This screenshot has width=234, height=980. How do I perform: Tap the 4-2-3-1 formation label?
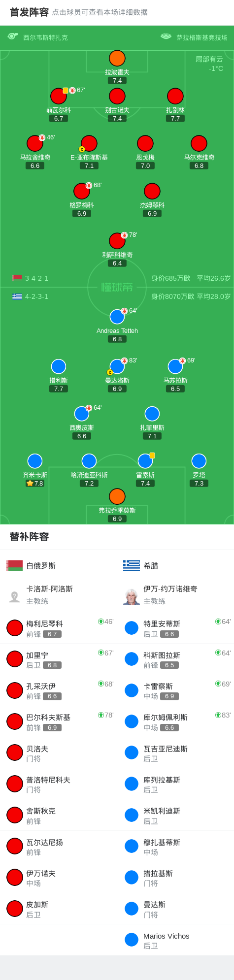(x=36, y=296)
